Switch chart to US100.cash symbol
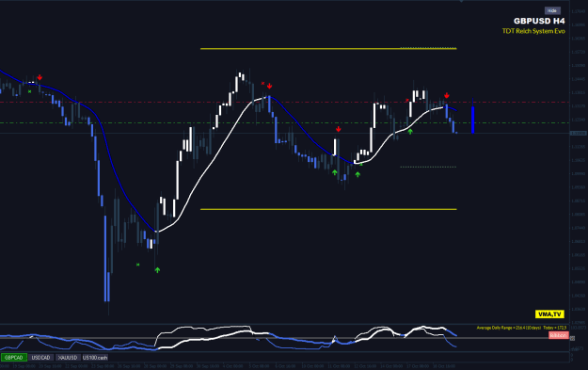The height and width of the screenshot is (370, 588). coord(95,358)
